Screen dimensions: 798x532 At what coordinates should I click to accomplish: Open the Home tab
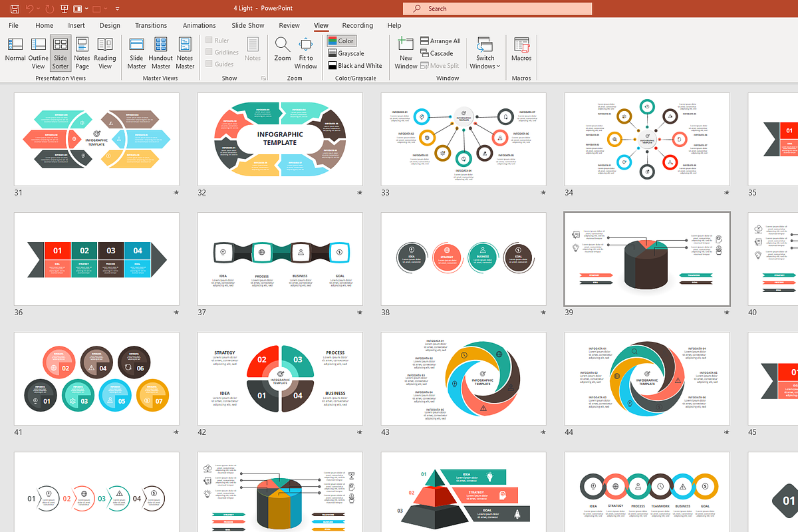click(45, 25)
